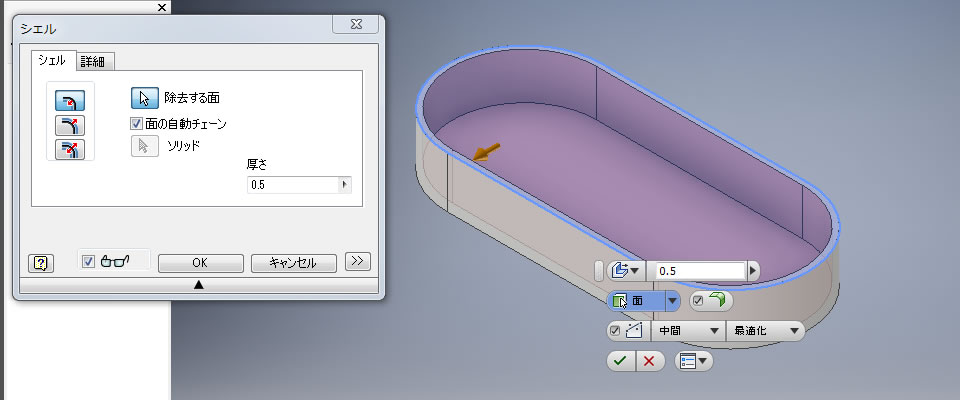Click the ソリッド label text

[184, 146]
